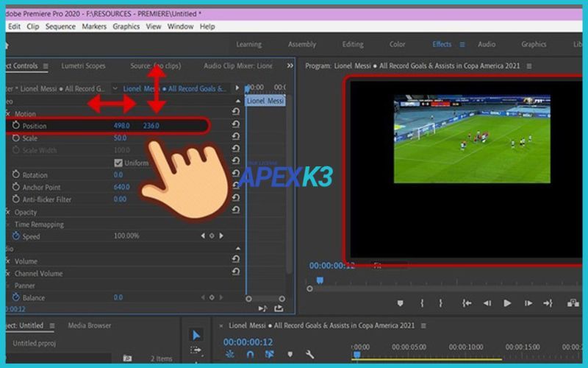
Task: Open the Markers menu
Action: pos(94,26)
